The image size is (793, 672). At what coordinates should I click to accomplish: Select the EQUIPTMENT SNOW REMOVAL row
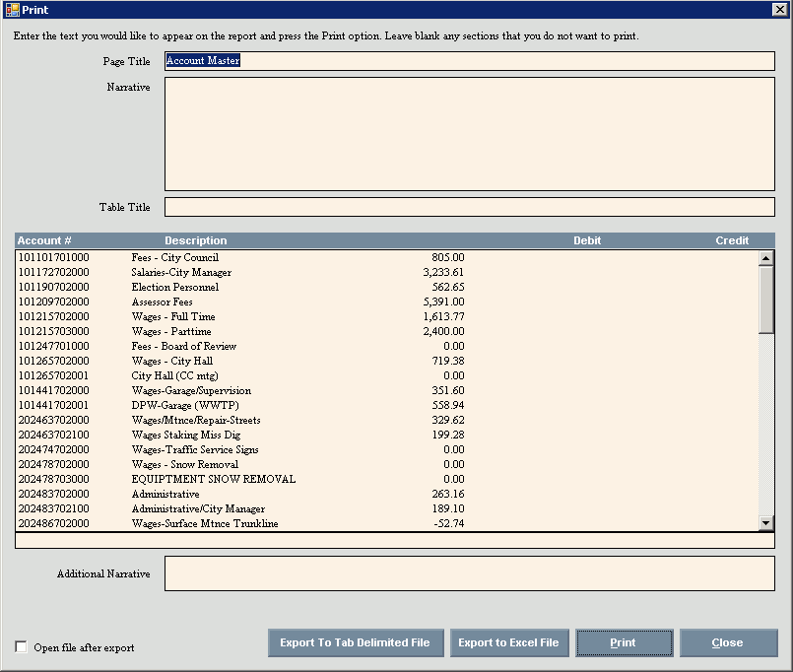[213, 480]
